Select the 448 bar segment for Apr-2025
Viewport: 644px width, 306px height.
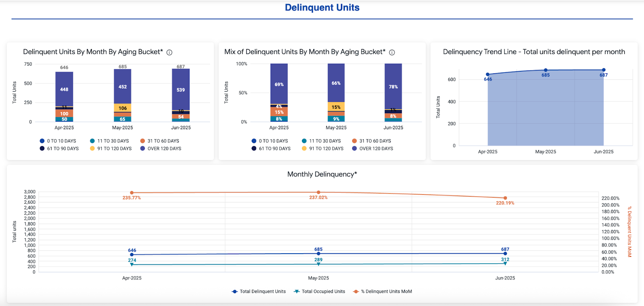pyautogui.click(x=64, y=89)
